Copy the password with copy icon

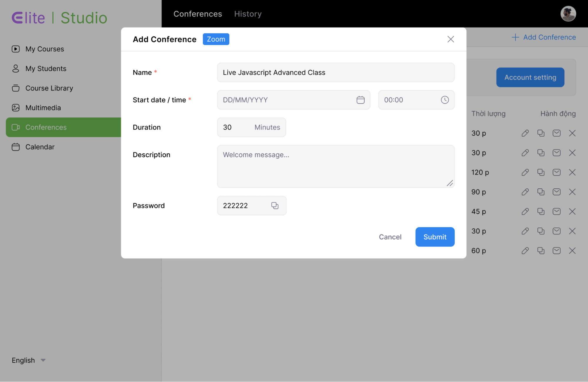(x=274, y=206)
